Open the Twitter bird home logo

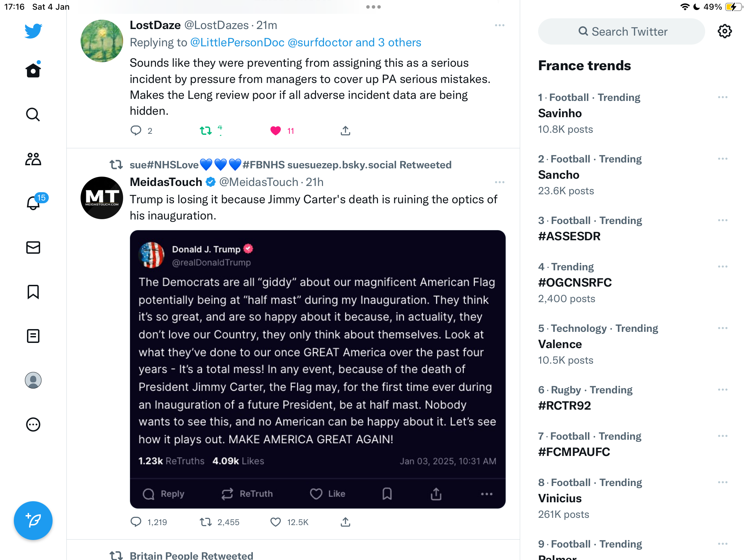(33, 31)
